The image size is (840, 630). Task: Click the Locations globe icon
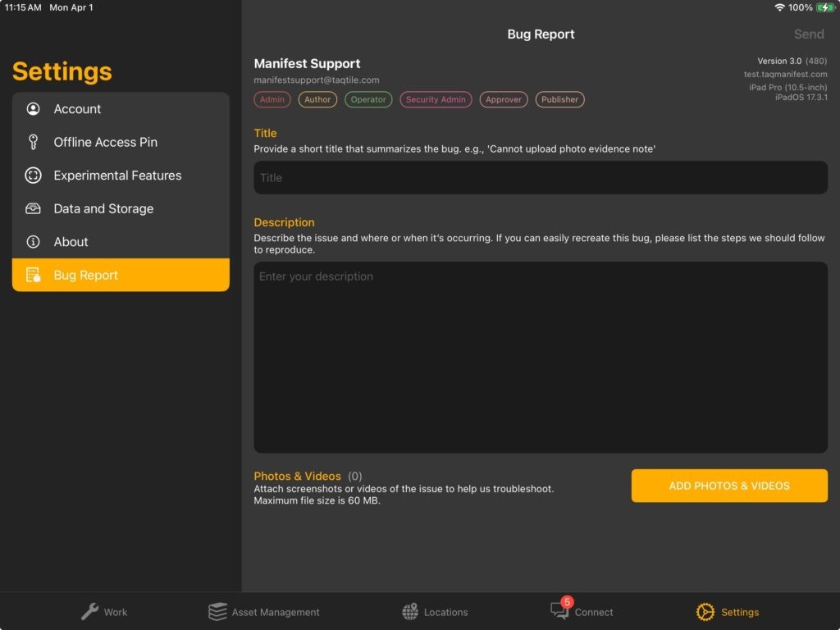(409, 611)
